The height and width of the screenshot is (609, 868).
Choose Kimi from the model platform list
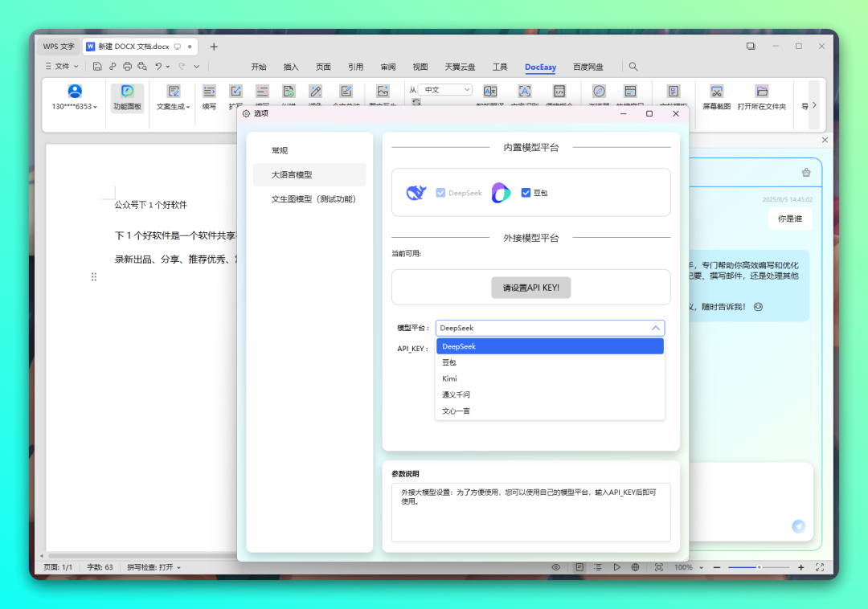tap(450, 378)
